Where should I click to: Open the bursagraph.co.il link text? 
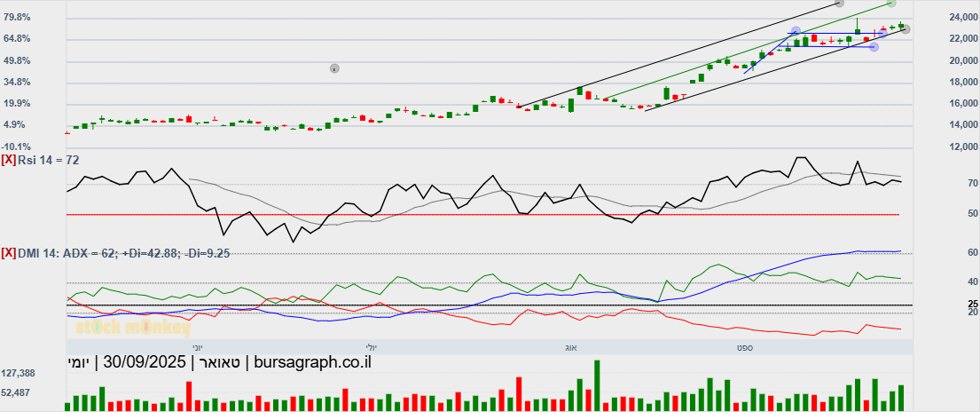click(x=312, y=362)
